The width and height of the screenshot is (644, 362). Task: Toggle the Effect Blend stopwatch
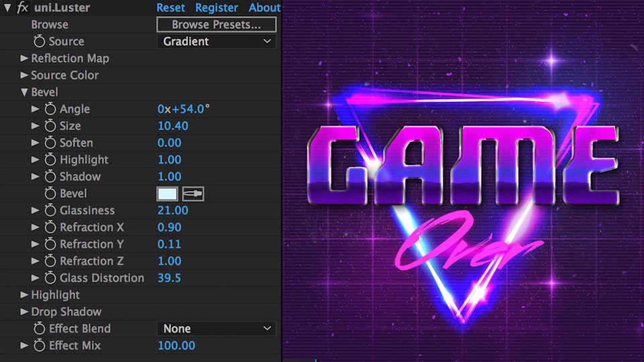[39, 329]
